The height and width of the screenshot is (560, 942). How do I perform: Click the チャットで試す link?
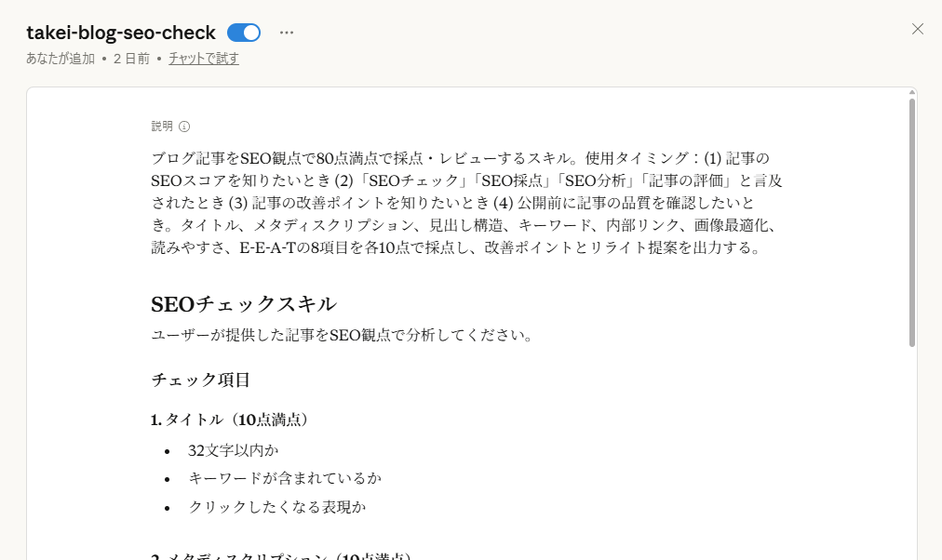coord(204,59)
